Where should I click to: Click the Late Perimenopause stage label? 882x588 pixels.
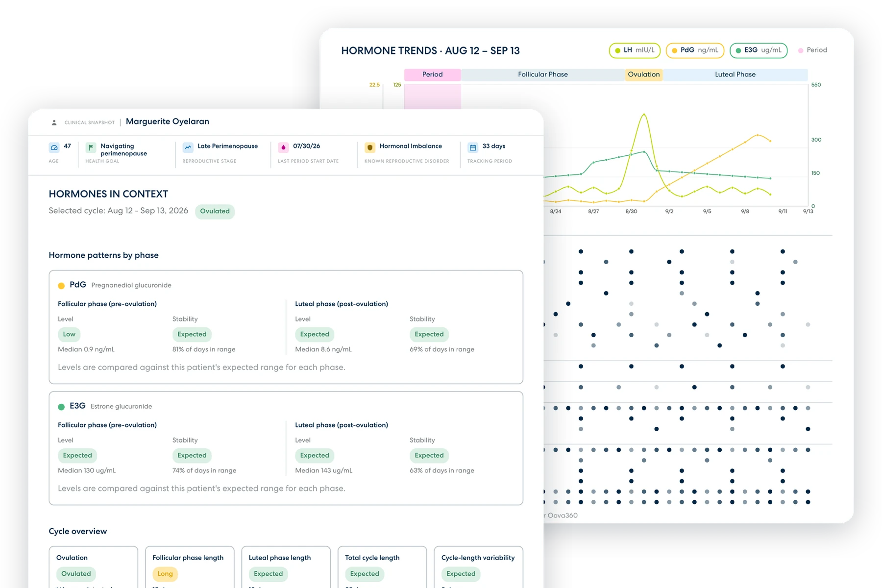click(227, 146)
